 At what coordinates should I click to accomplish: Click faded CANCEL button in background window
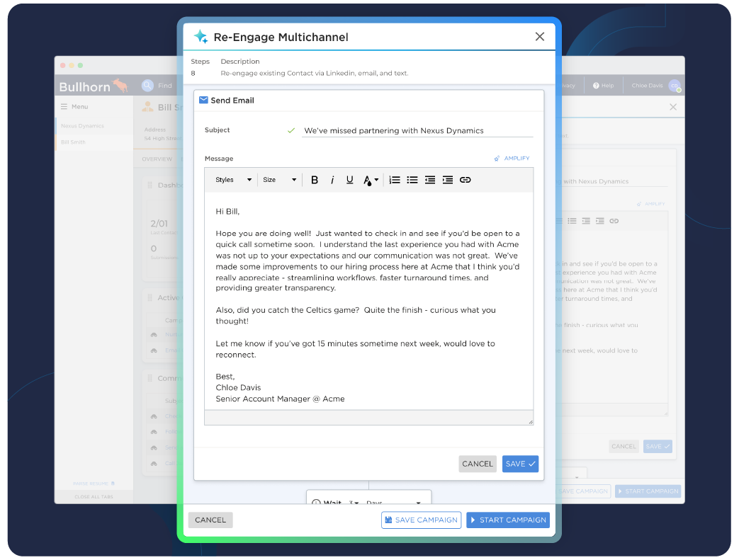(624, 447)
